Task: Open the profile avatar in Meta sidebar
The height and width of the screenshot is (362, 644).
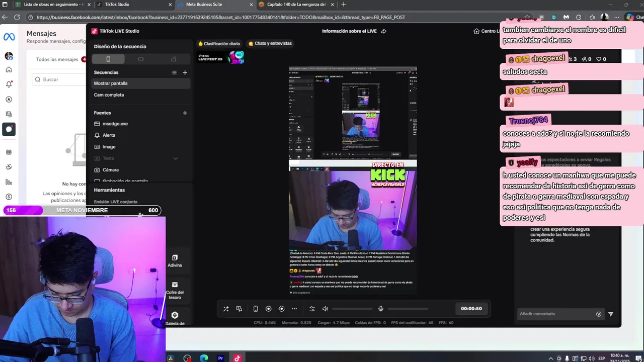Action: (9, 56)
